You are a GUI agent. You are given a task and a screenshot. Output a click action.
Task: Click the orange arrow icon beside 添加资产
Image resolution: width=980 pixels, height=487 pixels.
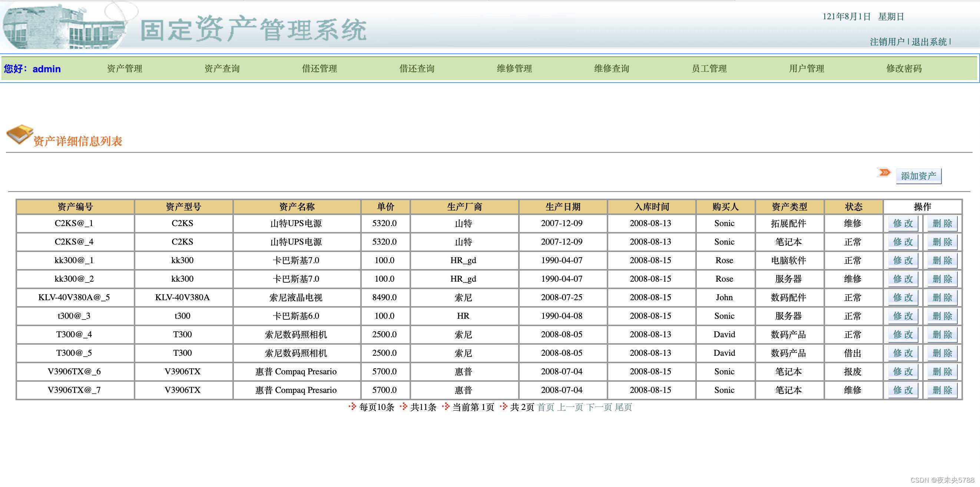(x=884, y=173)
